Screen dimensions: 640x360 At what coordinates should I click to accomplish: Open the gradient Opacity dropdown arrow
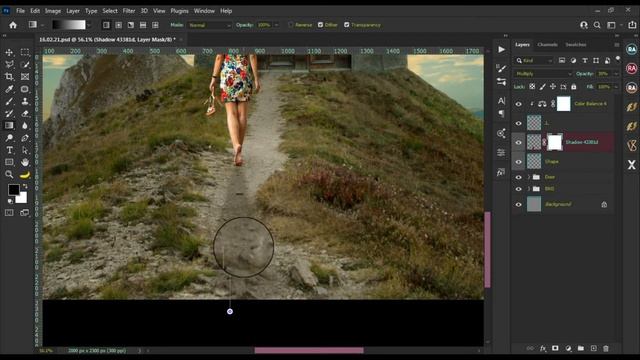click(276, 25)
